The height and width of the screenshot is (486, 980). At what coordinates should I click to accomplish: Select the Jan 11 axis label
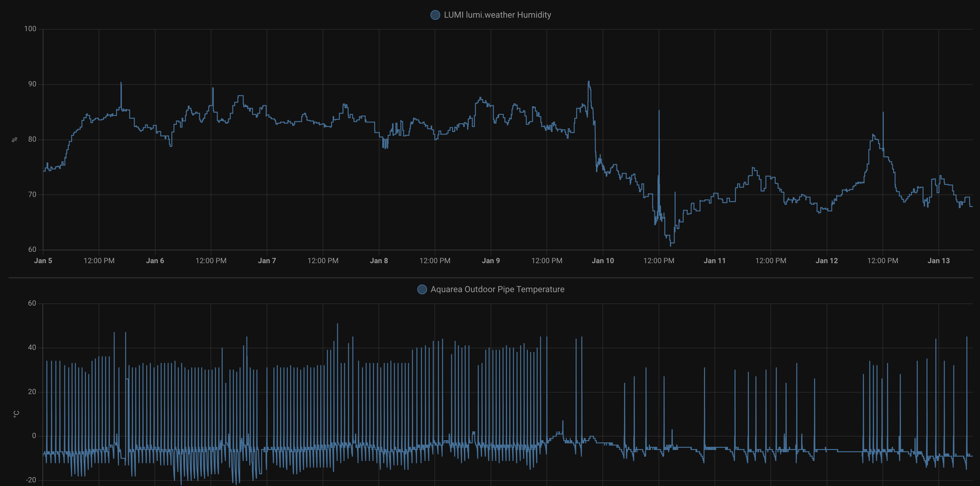(x=715, y=261)
